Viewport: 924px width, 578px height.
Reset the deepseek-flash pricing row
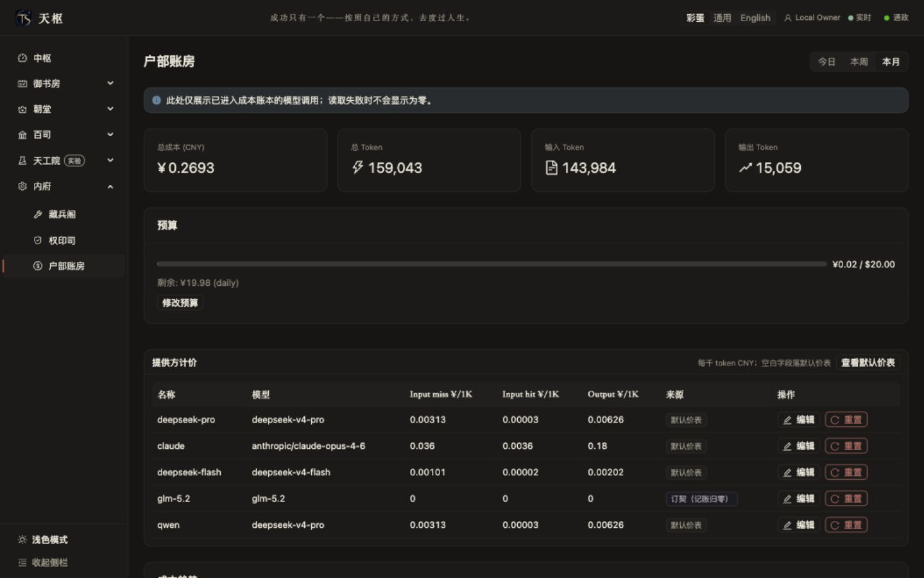[846, 473]
